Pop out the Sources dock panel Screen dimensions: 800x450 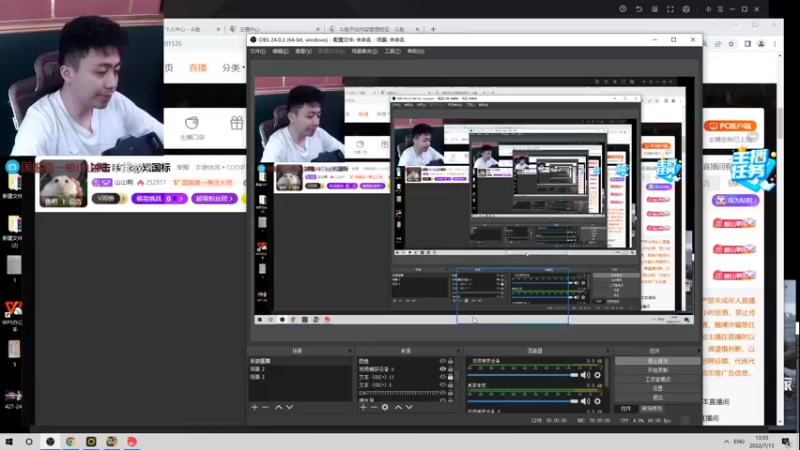point(458,351)
